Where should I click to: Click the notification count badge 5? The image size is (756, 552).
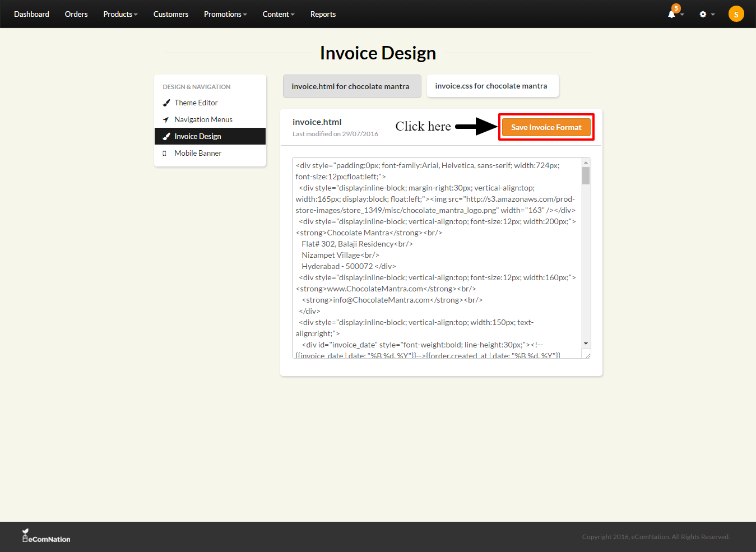point(676,8)
